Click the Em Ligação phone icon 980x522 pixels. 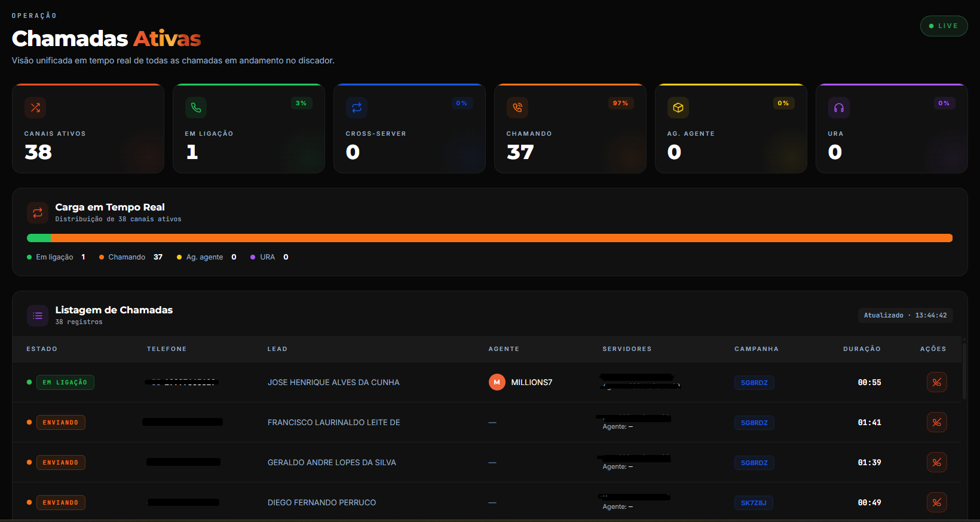click(x=196, y=108)
